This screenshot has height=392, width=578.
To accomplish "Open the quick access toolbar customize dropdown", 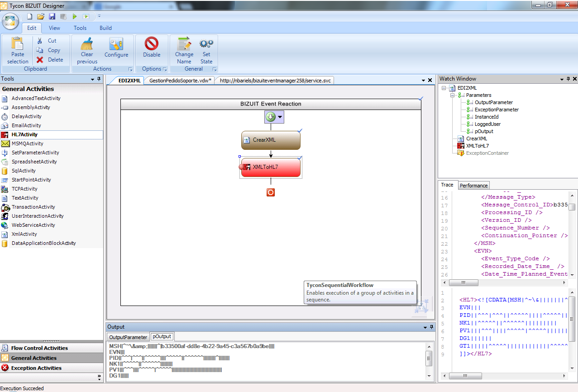I will 99,16.
